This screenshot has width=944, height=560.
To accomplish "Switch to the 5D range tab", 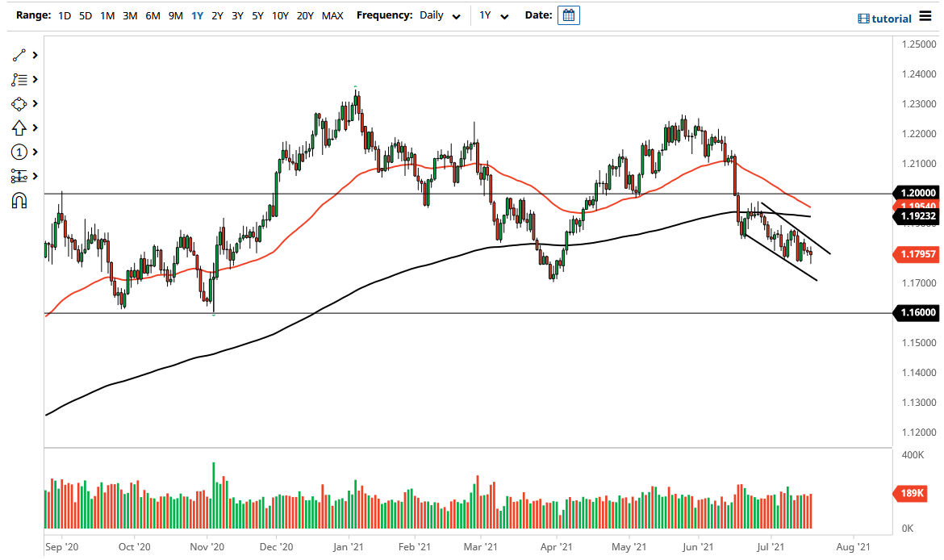I will [x=85, y=15].
